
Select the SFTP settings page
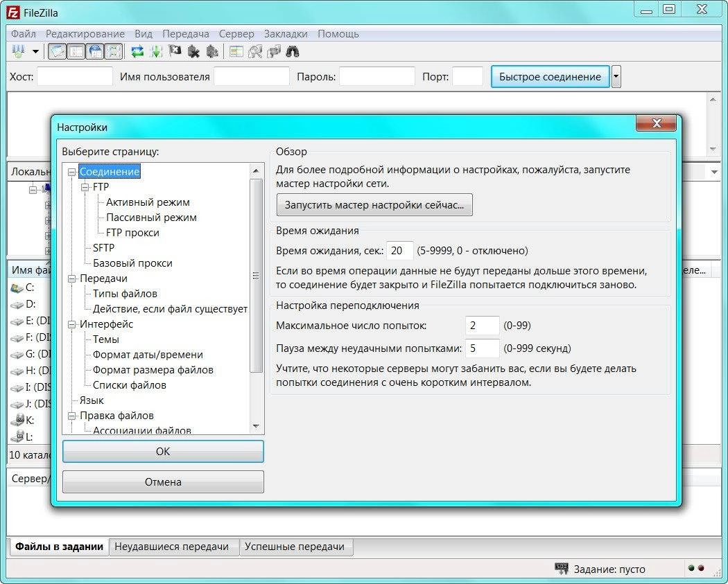click(103, 248)
